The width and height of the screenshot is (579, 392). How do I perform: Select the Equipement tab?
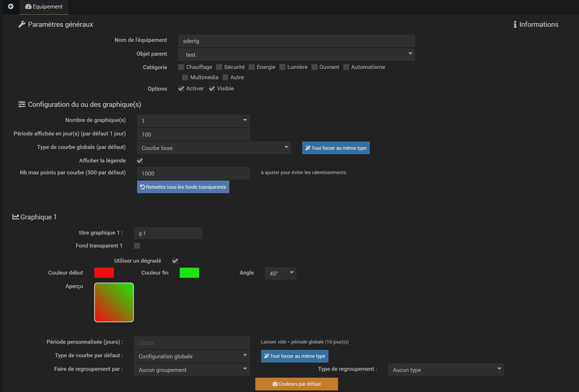tap(44, 7)
